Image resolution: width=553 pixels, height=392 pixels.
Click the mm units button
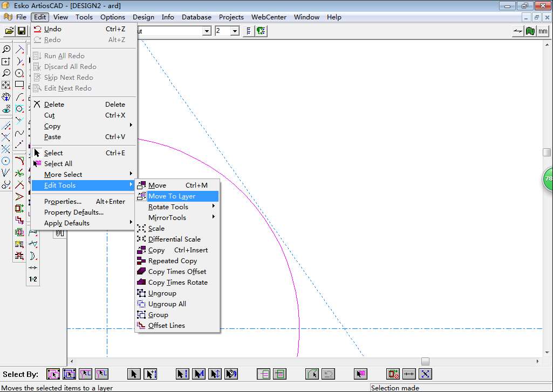click(x=543, y=31)
